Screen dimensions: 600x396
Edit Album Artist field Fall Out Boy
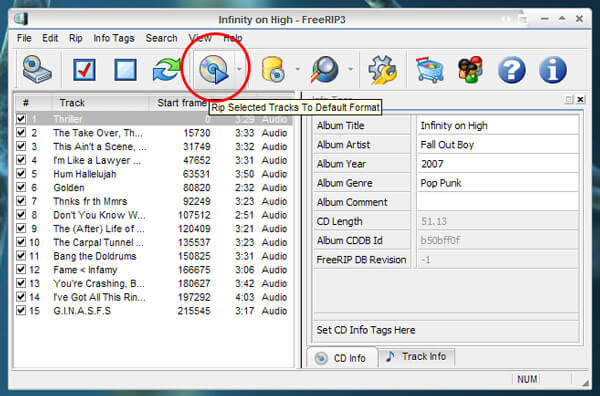[497, 145]
